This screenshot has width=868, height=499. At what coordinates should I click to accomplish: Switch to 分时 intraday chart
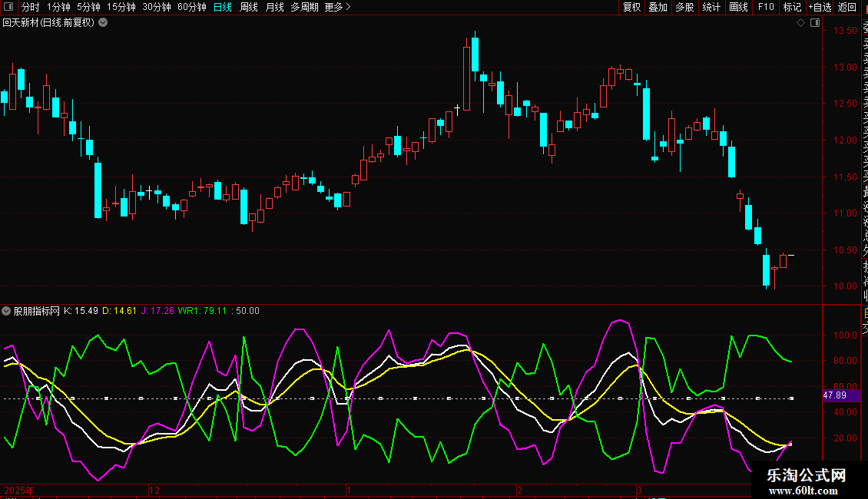(31, 7)
